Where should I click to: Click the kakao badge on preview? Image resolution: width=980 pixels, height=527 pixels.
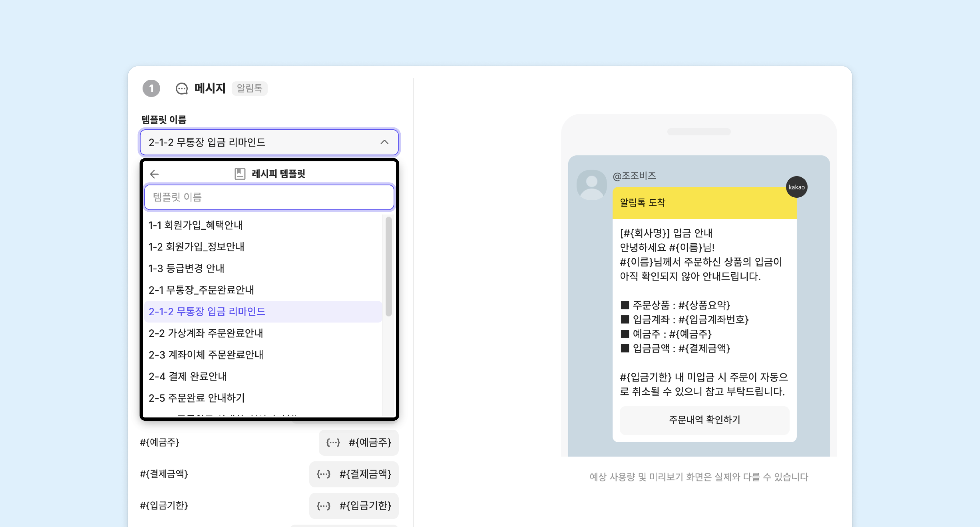tap(796, 187)
